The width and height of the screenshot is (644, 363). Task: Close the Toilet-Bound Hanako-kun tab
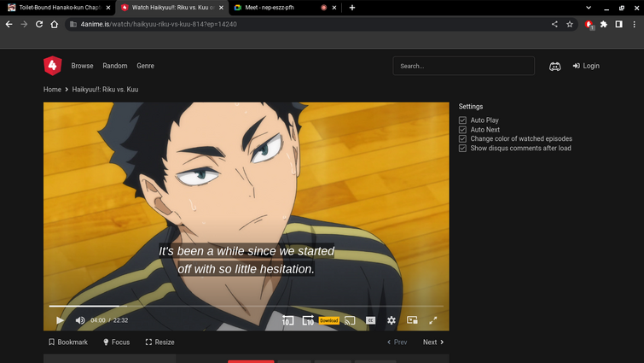point(108,8)
